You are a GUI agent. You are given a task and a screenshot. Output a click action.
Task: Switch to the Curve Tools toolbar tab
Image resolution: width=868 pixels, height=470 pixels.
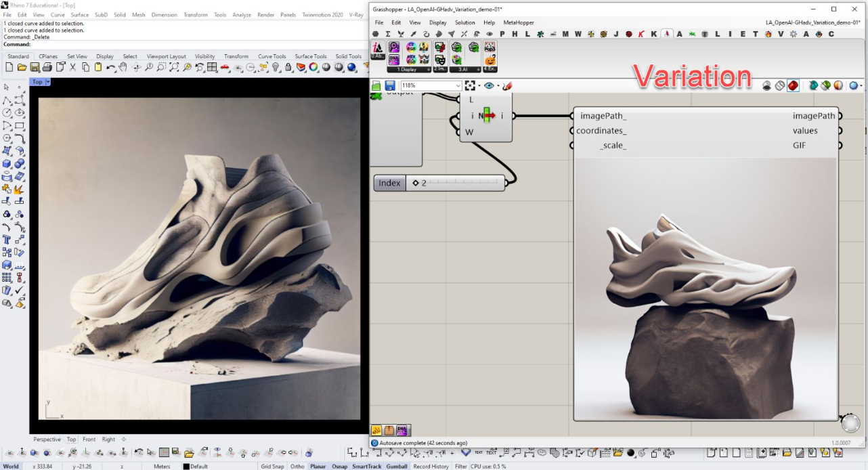(x=272, y=56)
